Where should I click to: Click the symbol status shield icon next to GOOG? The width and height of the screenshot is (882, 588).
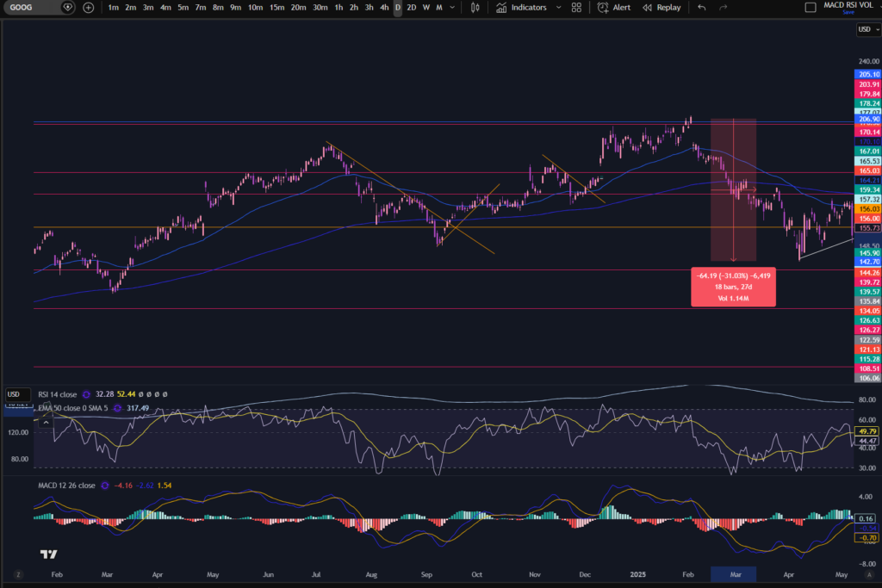point(67,7)
